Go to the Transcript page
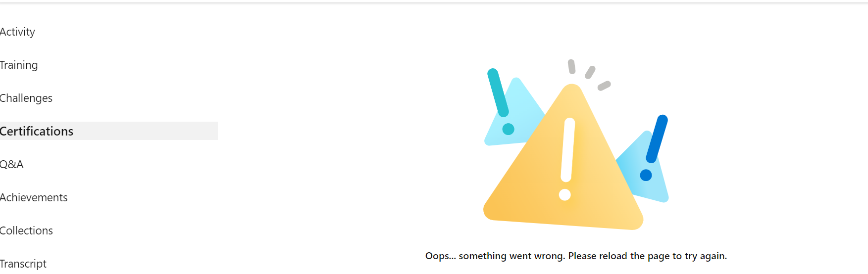The height and width of the screenshot is (274, 868). (x=23, y=264)
